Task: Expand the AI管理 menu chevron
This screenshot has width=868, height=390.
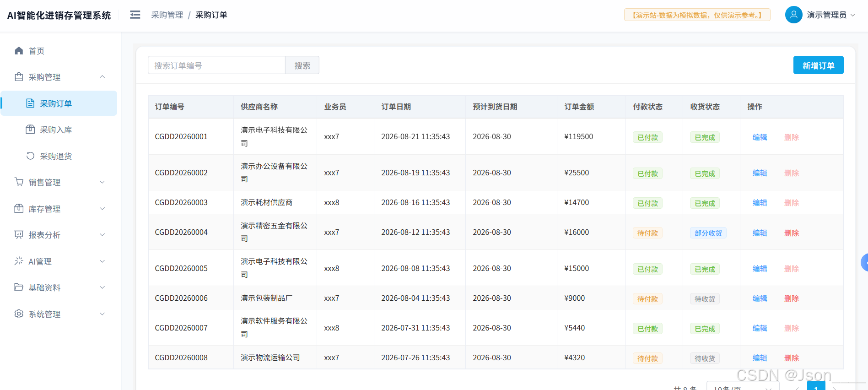Action: (x=102, y=261)
